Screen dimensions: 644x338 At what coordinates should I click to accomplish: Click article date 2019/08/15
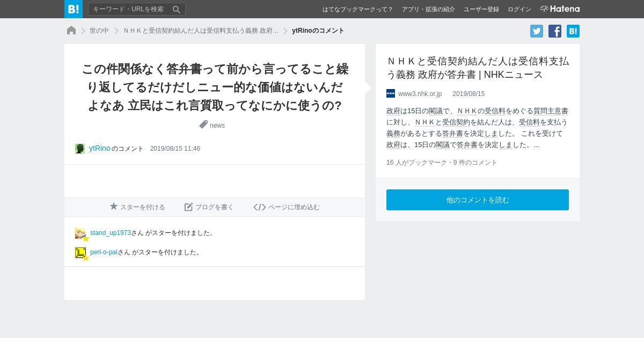point(469,94)
